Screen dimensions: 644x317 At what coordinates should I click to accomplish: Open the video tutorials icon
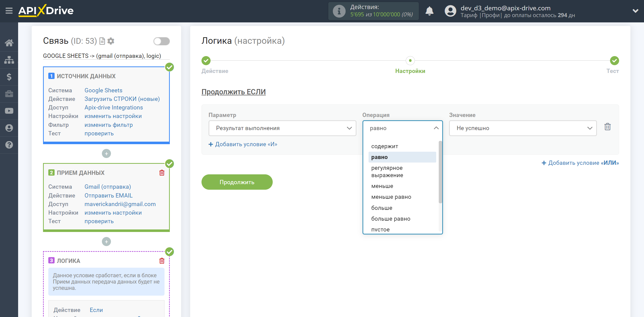[x=9, y=111]
